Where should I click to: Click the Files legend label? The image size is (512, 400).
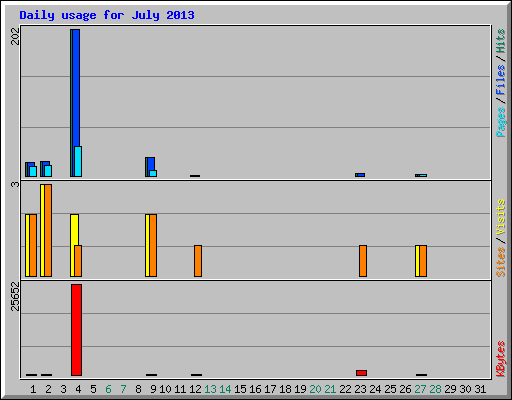pyautogui.click(x=501, y=79)
